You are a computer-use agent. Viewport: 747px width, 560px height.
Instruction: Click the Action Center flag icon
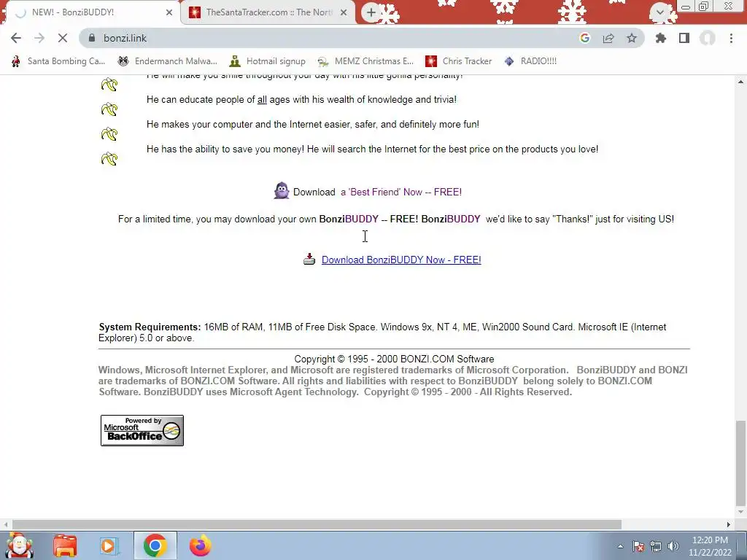[x=638, y=546]
